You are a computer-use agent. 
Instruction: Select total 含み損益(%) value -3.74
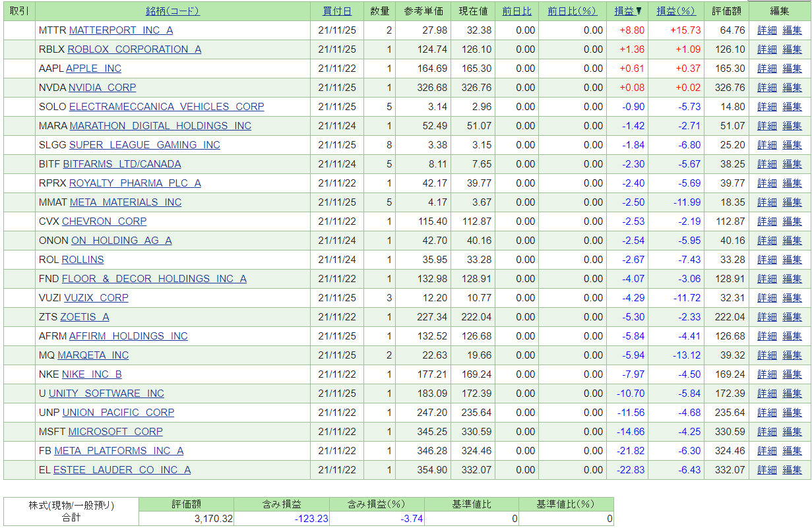click(x=412, y=519)
